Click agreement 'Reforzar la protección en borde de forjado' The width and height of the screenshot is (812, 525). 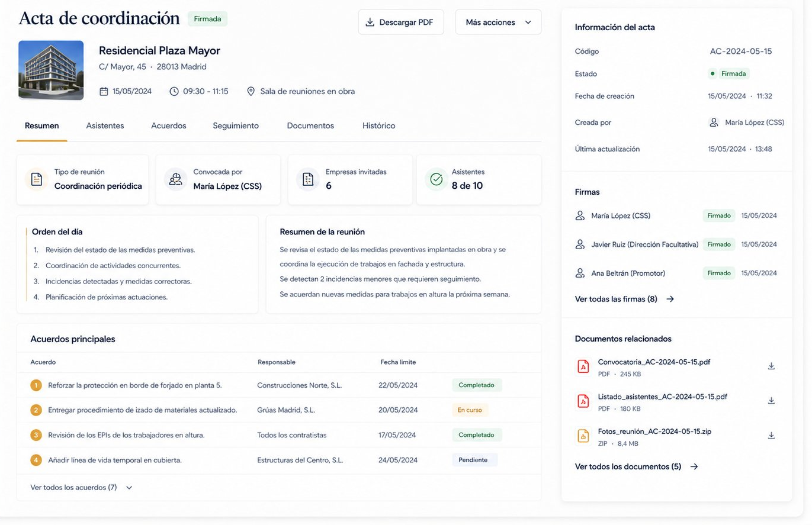pyautogui.click(x=135, y=385)
